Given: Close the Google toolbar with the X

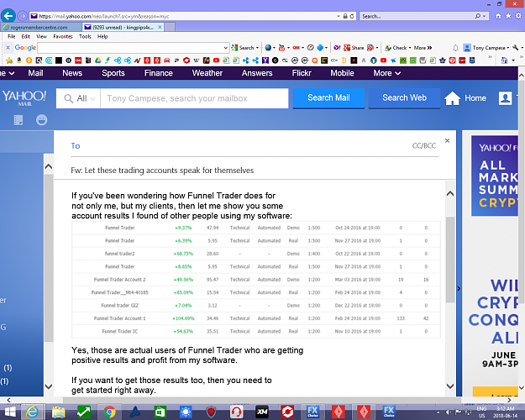Looking at the screenshot, I should click(x=8, y=48).
